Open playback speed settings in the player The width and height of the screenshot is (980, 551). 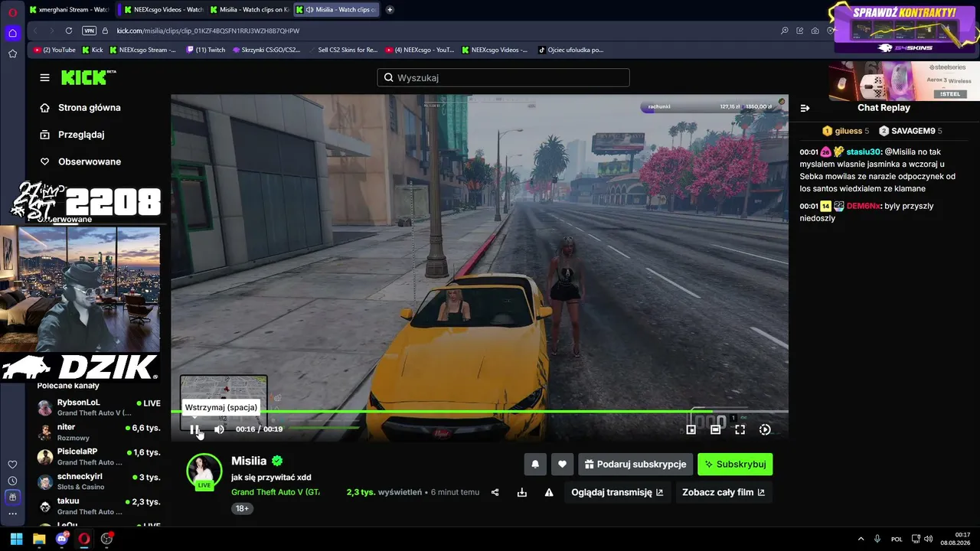point(764,429)
